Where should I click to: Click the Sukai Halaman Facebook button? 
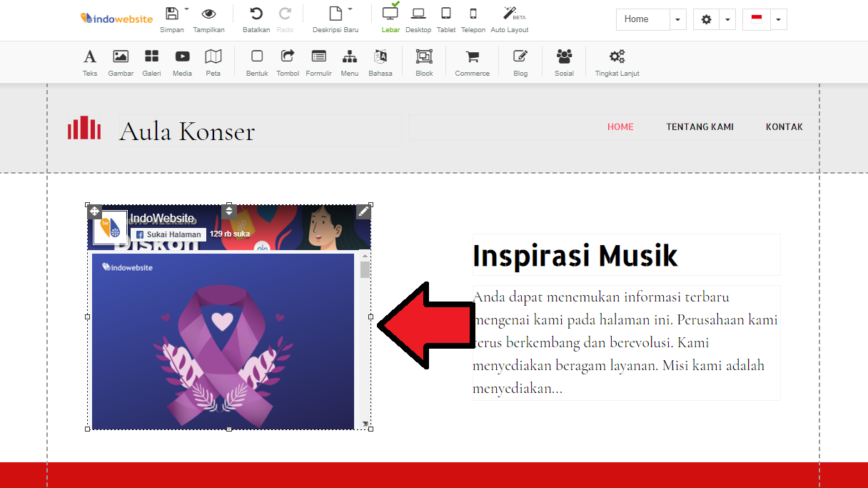pos(168,234)
